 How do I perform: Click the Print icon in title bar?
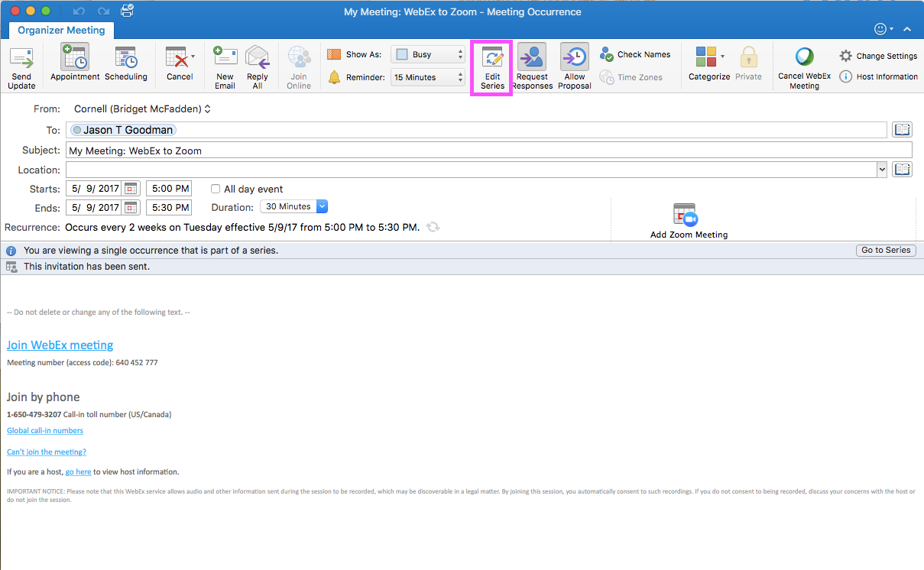(127, 11)
